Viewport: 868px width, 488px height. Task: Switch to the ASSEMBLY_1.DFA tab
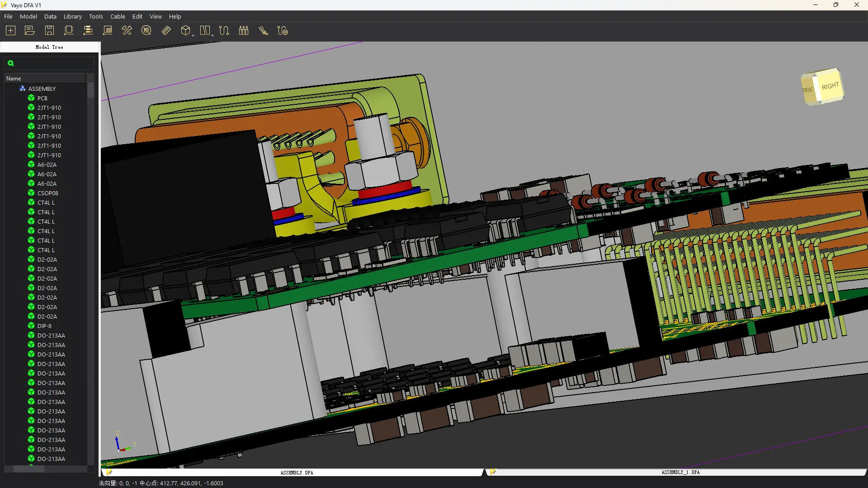(x=680, y=472)
